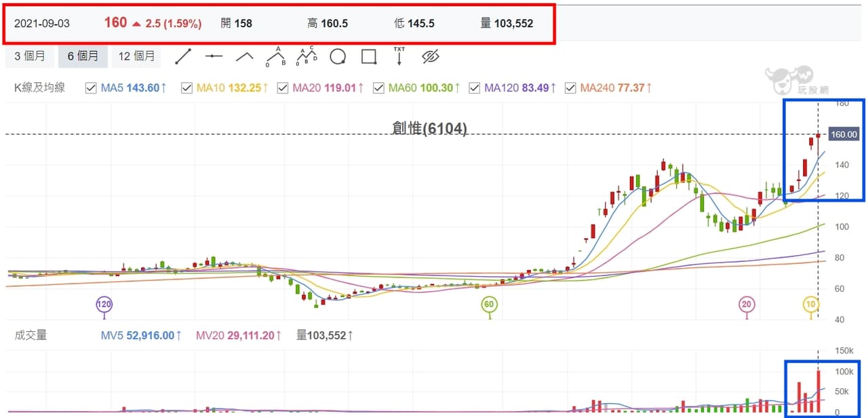Switch chart range to 6 個月
The image size is (868, 418).
coord(83,56)
